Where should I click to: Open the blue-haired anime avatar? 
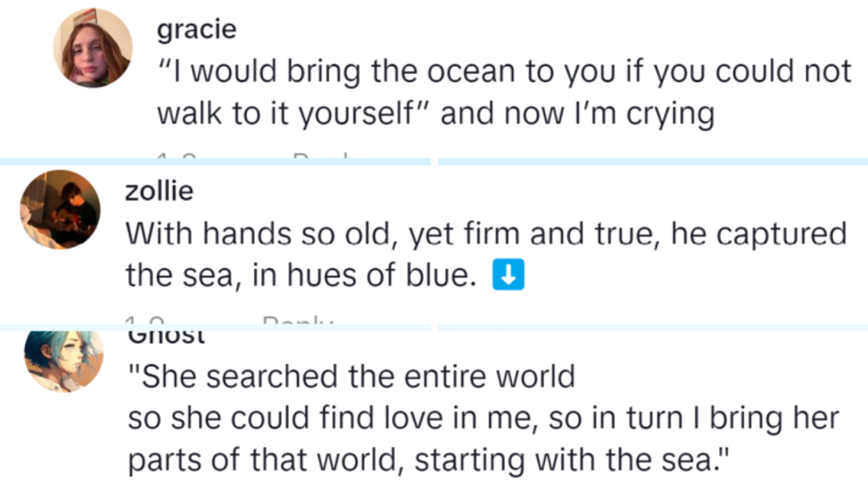64,360
